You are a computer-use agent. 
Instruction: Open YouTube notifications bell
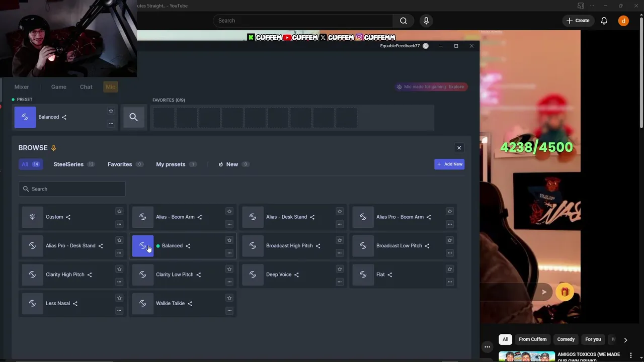click(x=604, y=21)
